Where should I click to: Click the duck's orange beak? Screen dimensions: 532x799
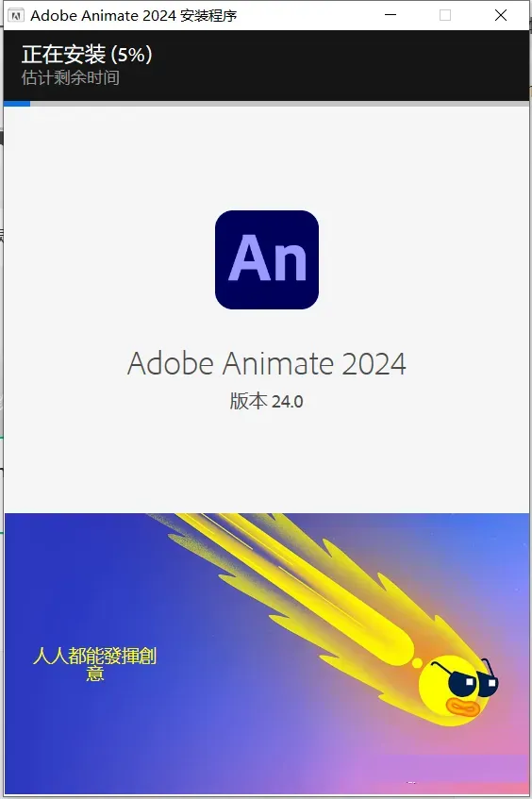click(x=463, y=707)
